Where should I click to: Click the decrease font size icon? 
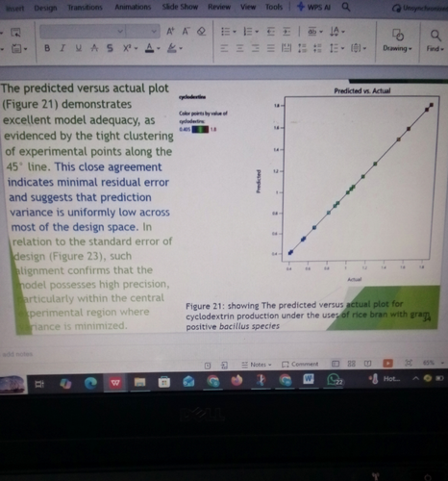(x=186, y=32)
